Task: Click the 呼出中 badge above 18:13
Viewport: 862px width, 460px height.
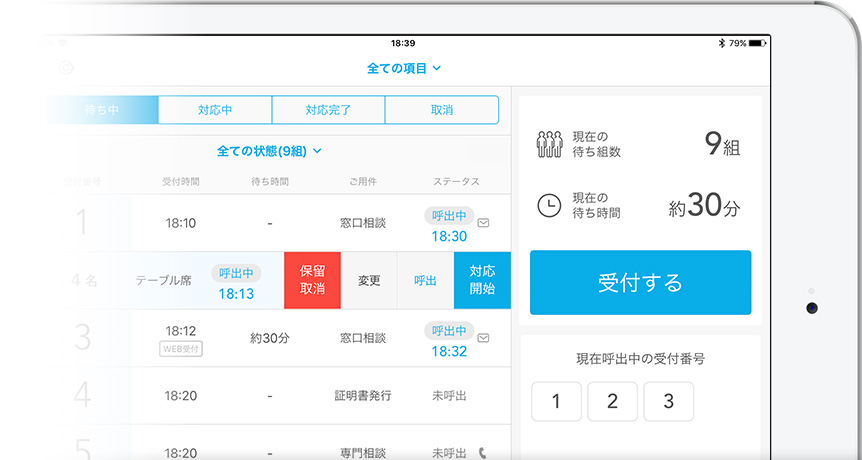Action: click(x=236, y=273)
